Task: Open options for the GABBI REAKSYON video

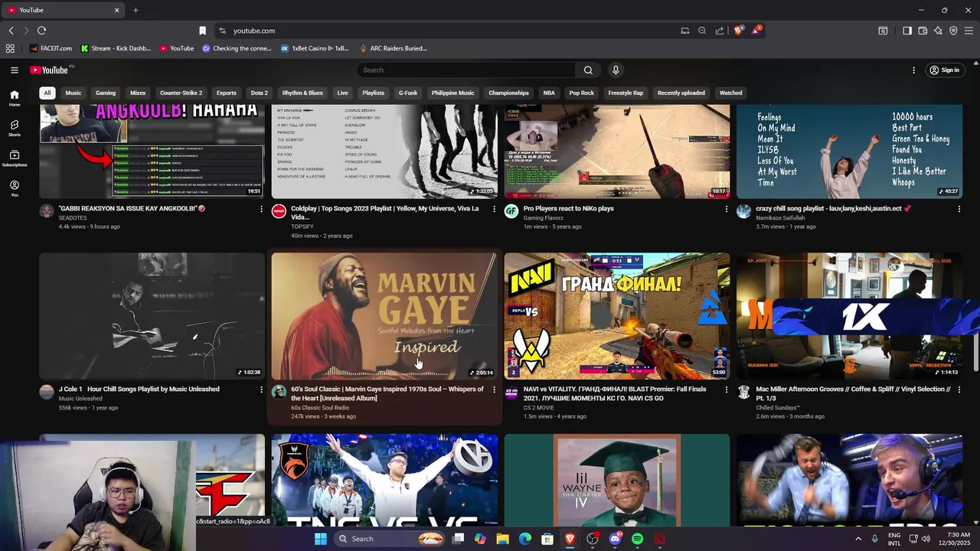Action: 261,209
